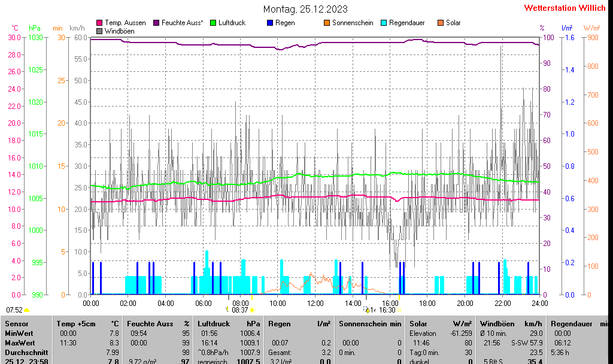Click the orange Sonnenschein legend swatch
The width and height of the screenshot is (613, 364).
click(327, 23)
